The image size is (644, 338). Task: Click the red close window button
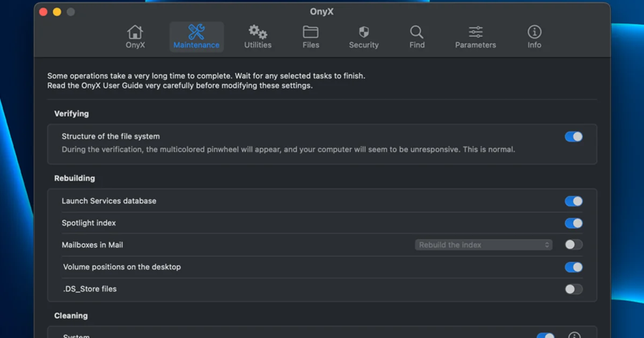click(x=43, y=12)
